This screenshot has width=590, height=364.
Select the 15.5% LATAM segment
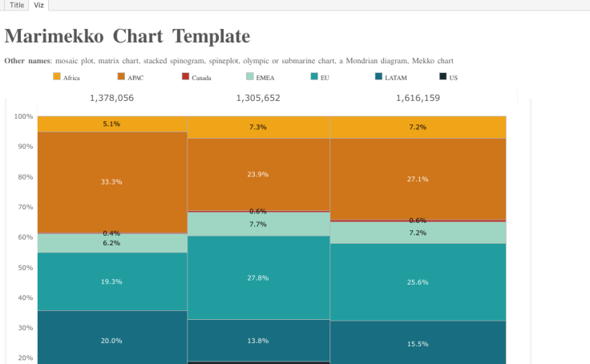pyautogui.click(x=418, y=343)
